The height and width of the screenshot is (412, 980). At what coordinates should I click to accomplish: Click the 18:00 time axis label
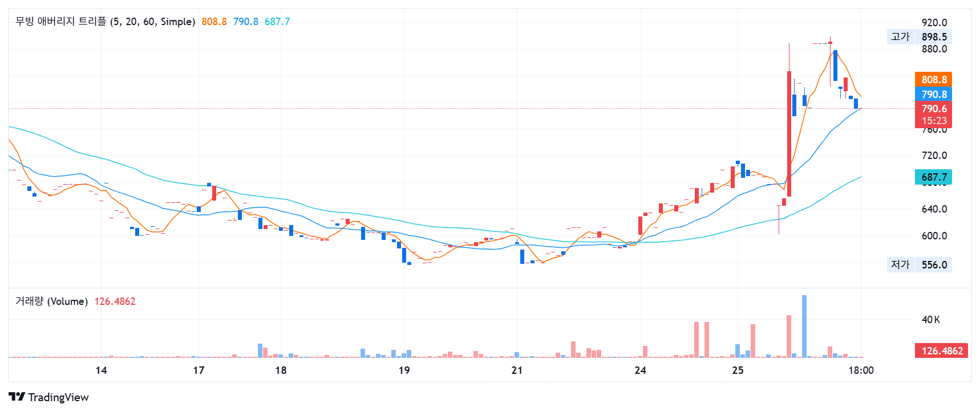coord(861,370)
